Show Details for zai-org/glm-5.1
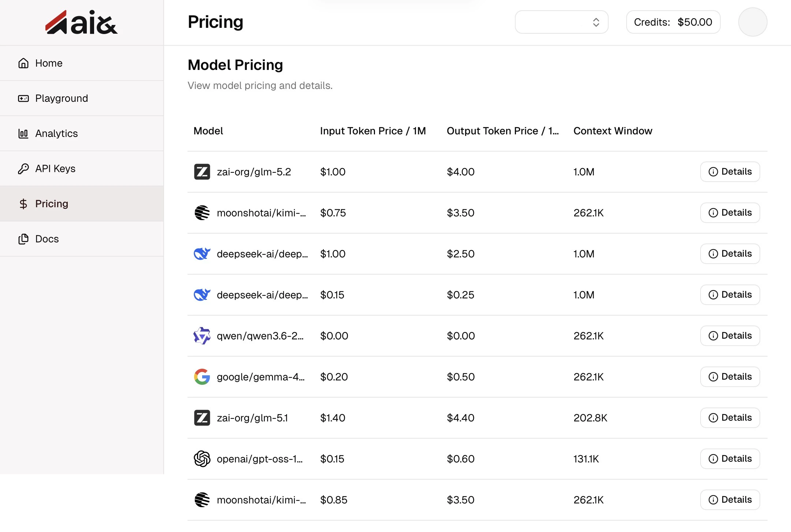This screenshot has width=791, height=532. coord(730,418)
